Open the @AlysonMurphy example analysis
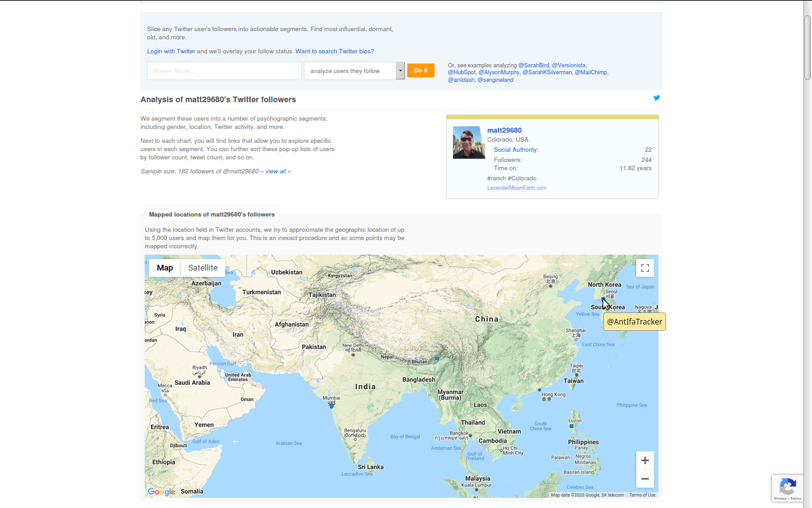This screenshot has height=508, width=812. point(499,72)
